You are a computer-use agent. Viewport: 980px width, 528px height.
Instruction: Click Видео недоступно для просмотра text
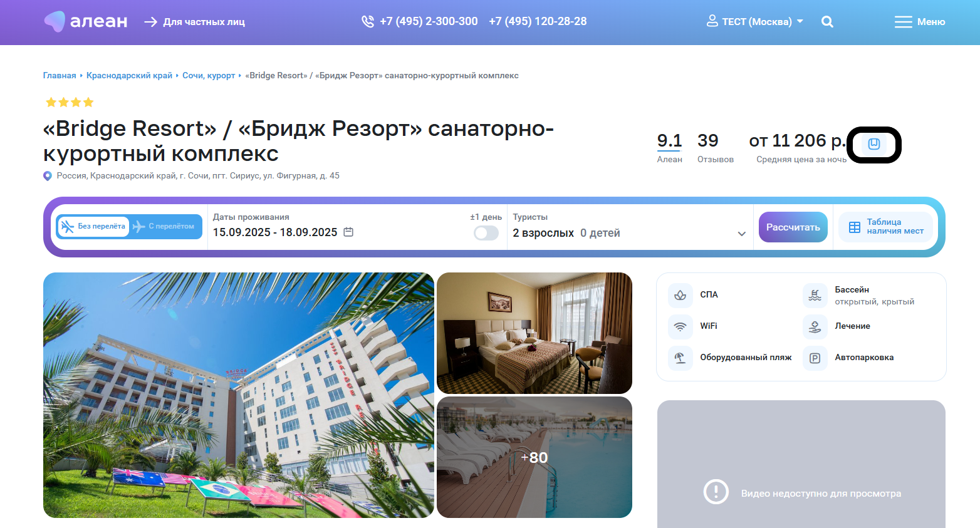pos(821,494)
